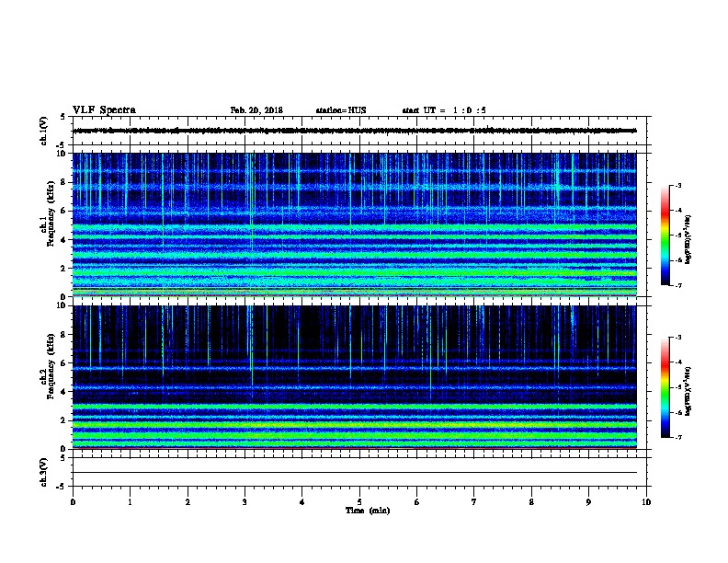This screenshot has height=563, width=728.
Task: Click the "8" tick on the time axis
Action: click(x=531, y=501)
